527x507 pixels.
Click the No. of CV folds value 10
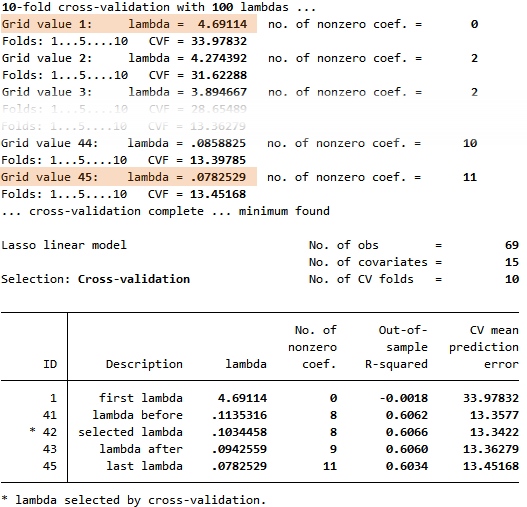(512, 279)
